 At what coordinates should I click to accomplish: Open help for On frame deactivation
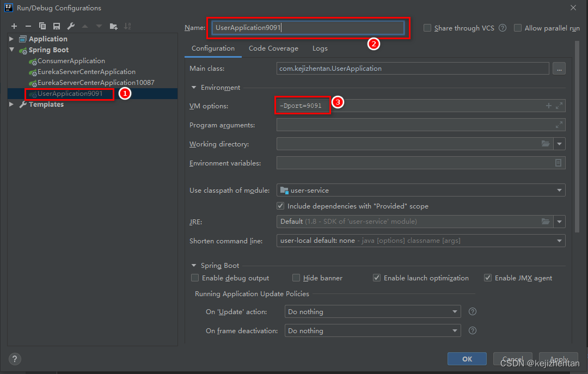(473, 330)
